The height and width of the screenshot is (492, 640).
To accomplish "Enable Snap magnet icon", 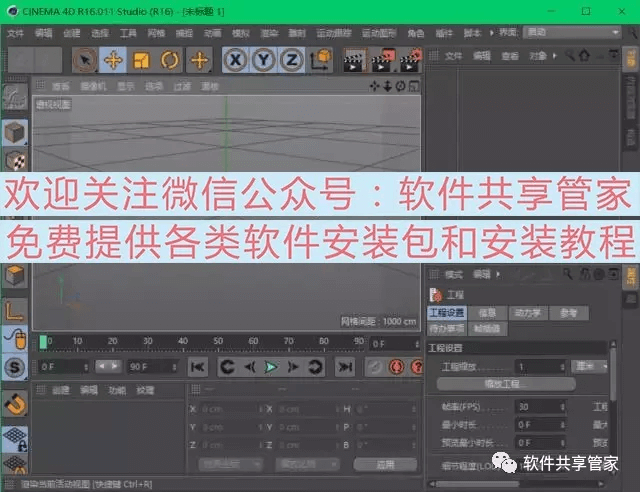I will [x=15, y=404].
